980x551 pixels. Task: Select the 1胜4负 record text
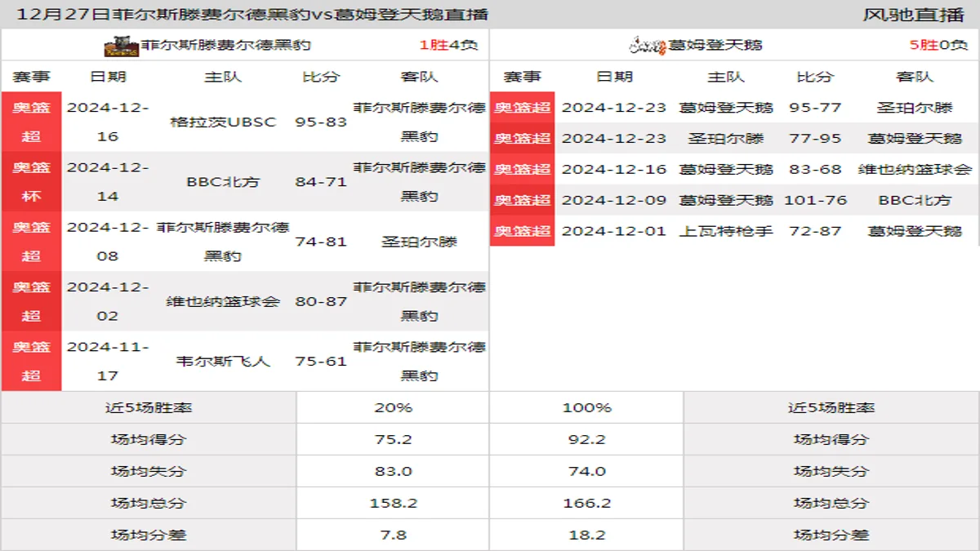[x=448, y=46]
